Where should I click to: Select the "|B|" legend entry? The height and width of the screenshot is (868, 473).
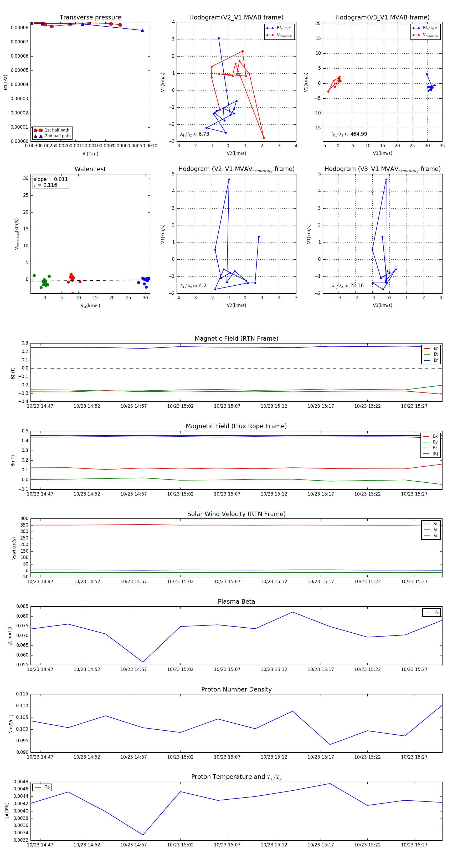431,454
